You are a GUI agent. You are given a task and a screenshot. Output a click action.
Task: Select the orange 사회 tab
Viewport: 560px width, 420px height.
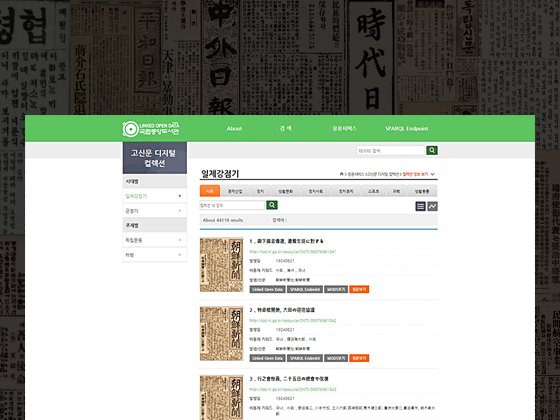click(x=210, y=191)
